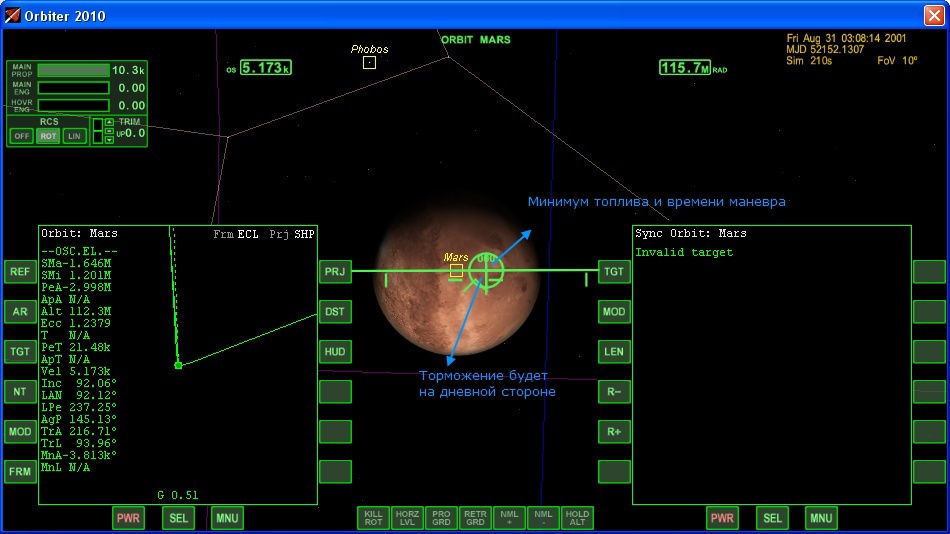Click the G 0.51 readout
950x534 pixels.
click(178, 495)
